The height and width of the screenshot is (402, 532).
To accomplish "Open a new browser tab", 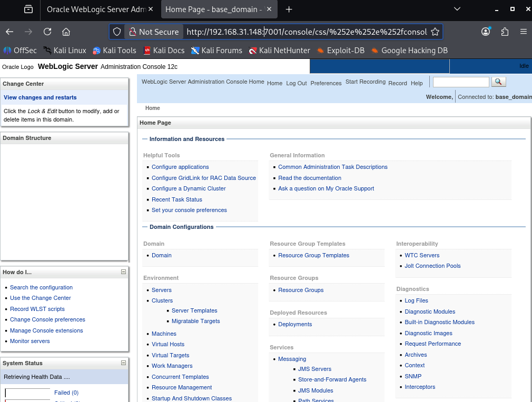I will [x=289, y=9].
